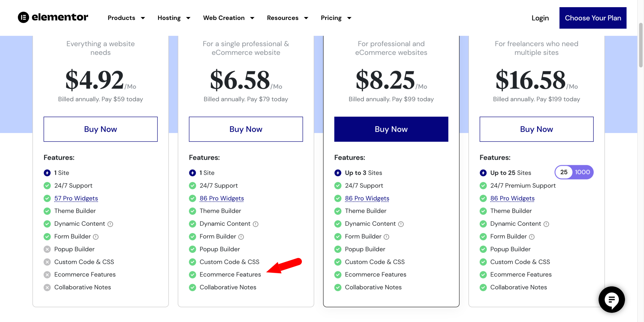Click 'Up to 25 Sites' text
Screen dimensions: 644x322
(x=511, y=173)
